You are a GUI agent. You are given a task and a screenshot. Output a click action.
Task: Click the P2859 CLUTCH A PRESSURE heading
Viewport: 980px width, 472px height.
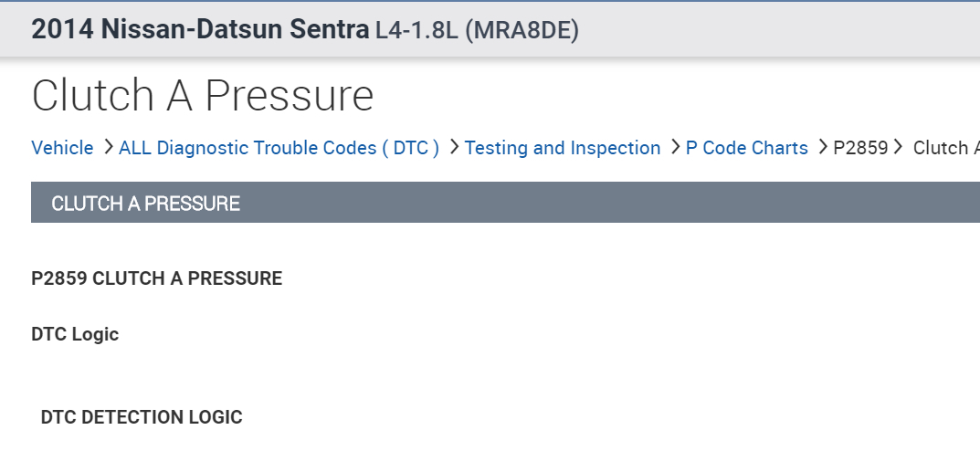(156, 278)
